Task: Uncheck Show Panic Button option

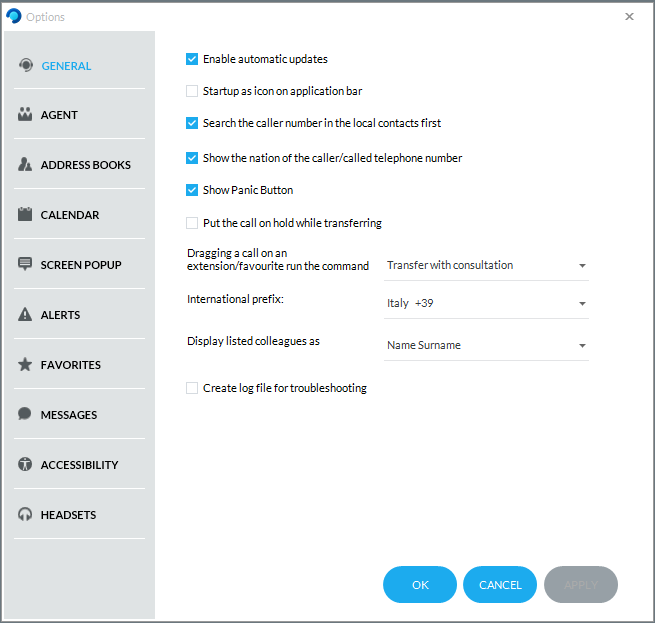Action: click(x=192, y=190)
